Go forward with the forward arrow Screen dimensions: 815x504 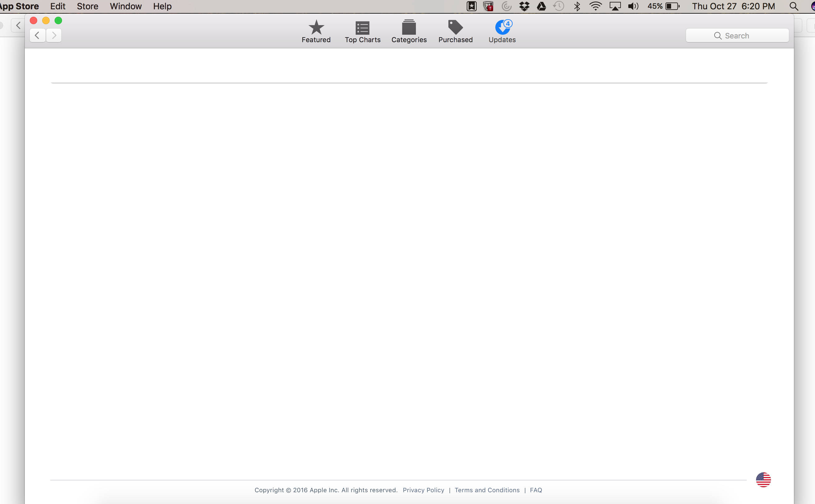coord(54,35)
